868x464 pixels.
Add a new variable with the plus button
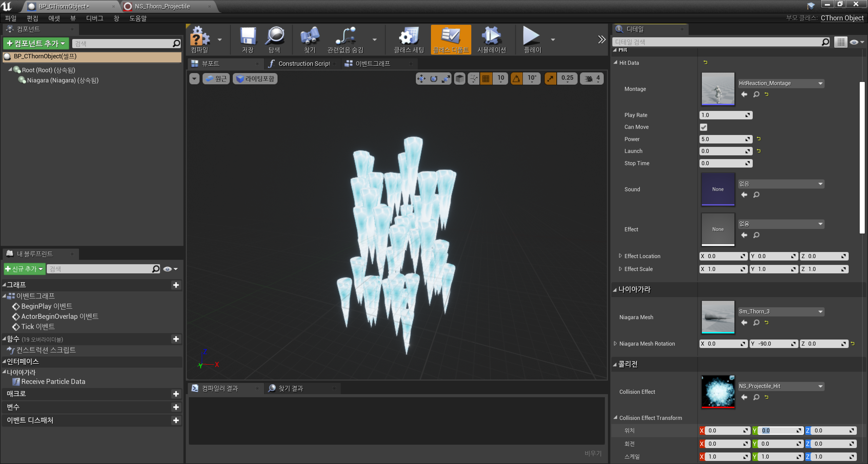[176, 407]
